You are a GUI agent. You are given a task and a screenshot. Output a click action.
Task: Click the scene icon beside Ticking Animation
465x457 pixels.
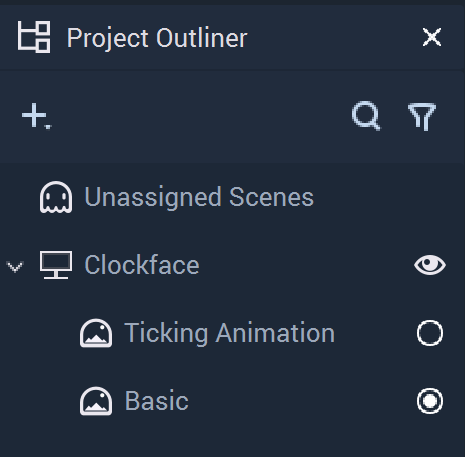click(96, 333)
